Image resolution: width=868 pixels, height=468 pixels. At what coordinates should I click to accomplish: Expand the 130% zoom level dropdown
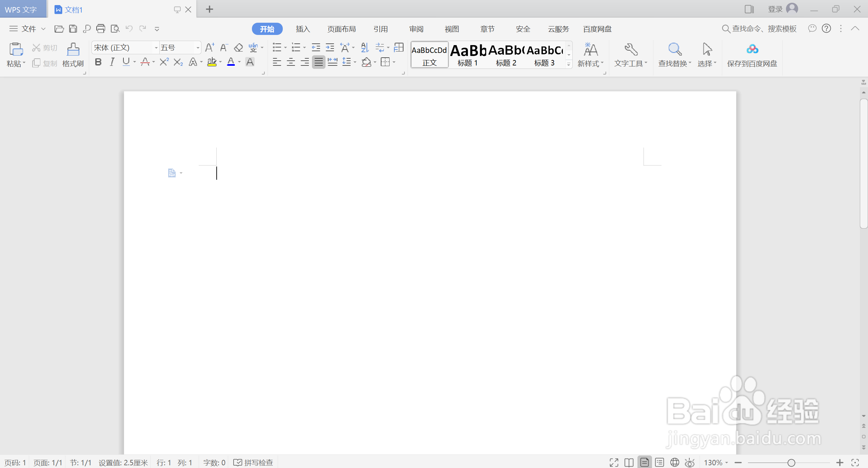coord(727,463)
